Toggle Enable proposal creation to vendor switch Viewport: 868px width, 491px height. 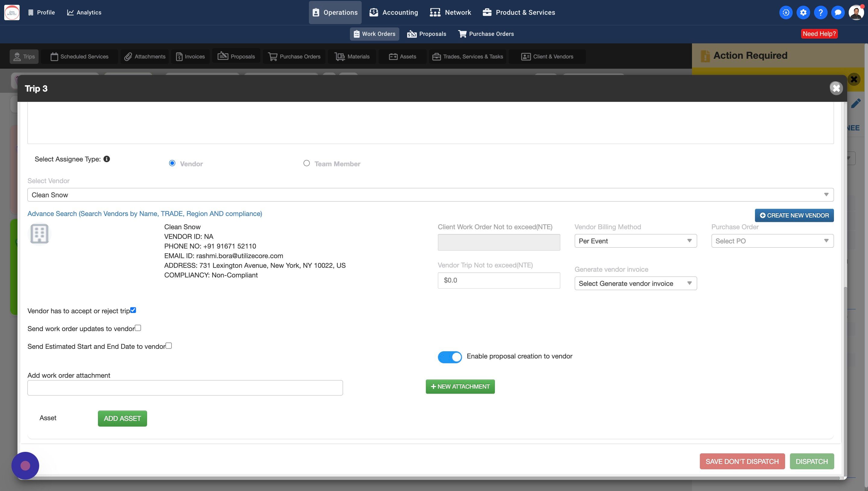tap(450, 357)
